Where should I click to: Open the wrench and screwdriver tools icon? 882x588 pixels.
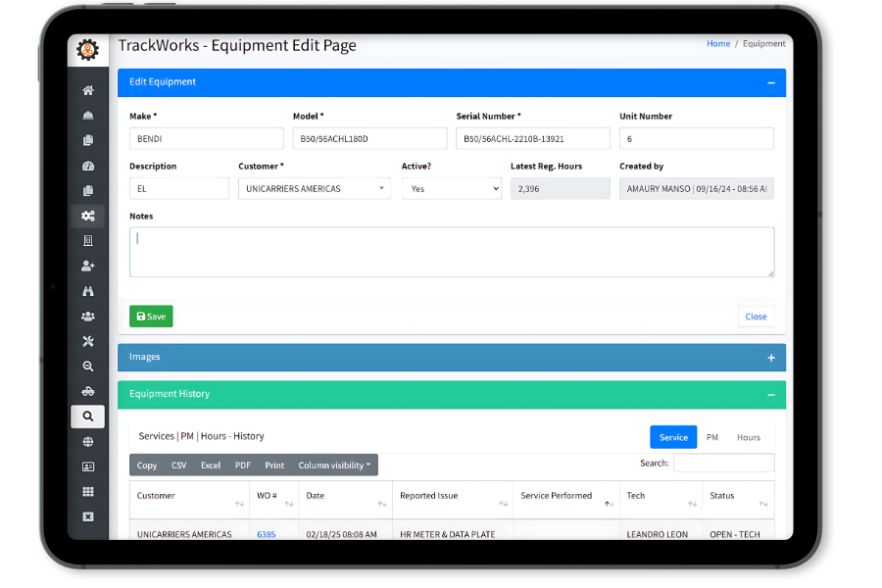pos(88,341)
